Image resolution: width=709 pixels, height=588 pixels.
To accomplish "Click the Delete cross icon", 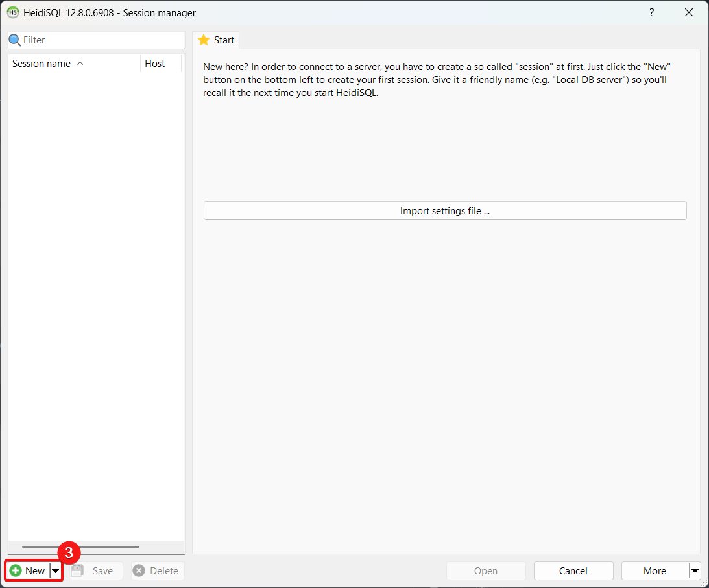I will [138, 570].
